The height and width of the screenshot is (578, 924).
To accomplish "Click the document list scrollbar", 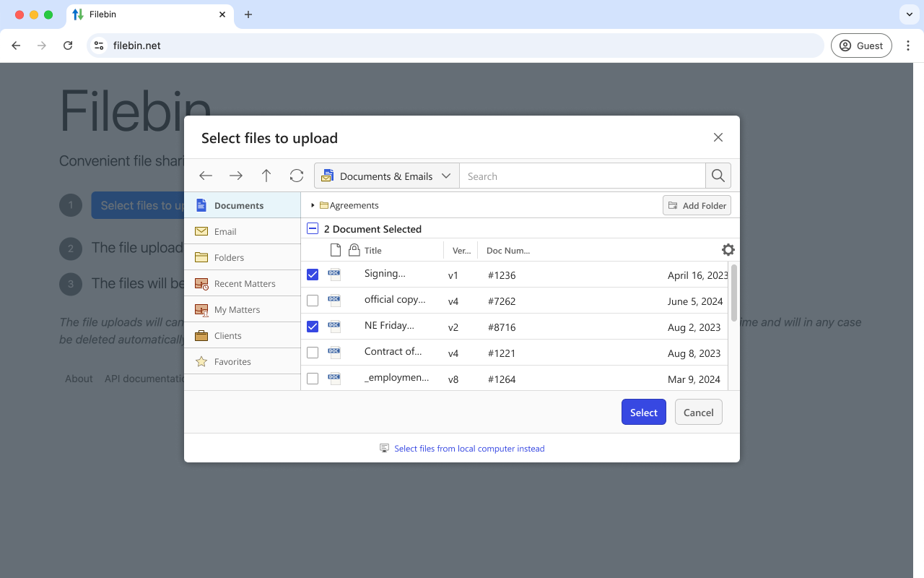I will click(734, 293).
